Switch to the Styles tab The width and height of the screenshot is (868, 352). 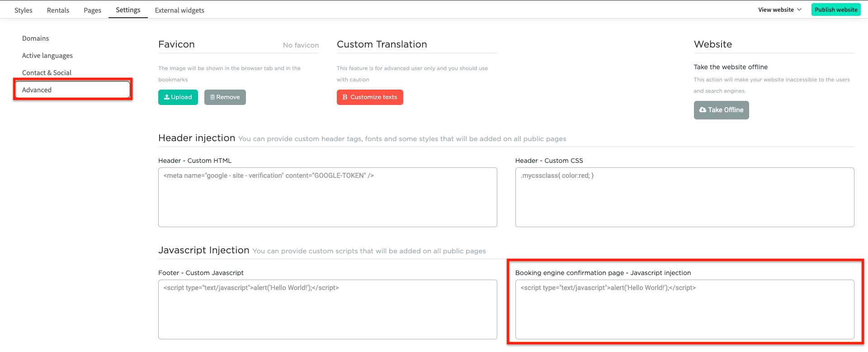24,10
